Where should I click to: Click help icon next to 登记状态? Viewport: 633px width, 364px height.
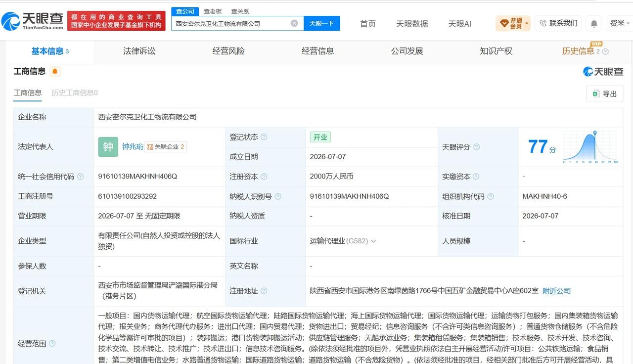click(264, 137)
